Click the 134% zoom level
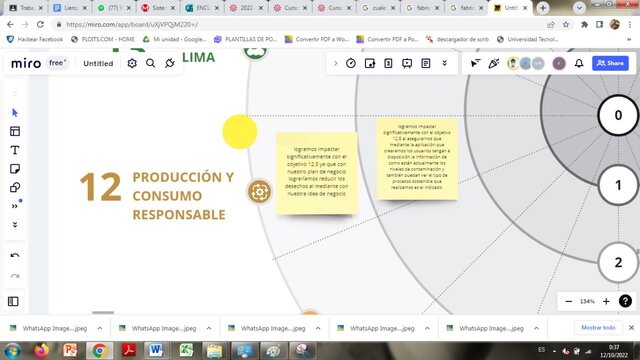640x360 pixels. coord(587,302)
